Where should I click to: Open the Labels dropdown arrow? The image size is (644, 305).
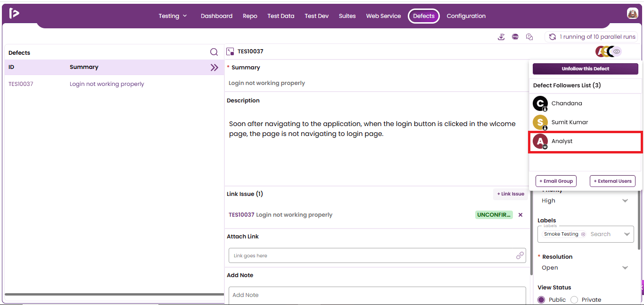click(627, 234)
